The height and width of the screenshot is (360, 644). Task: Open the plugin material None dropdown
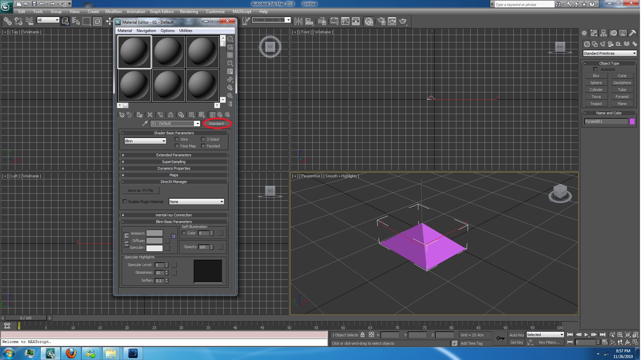[196, 201]
